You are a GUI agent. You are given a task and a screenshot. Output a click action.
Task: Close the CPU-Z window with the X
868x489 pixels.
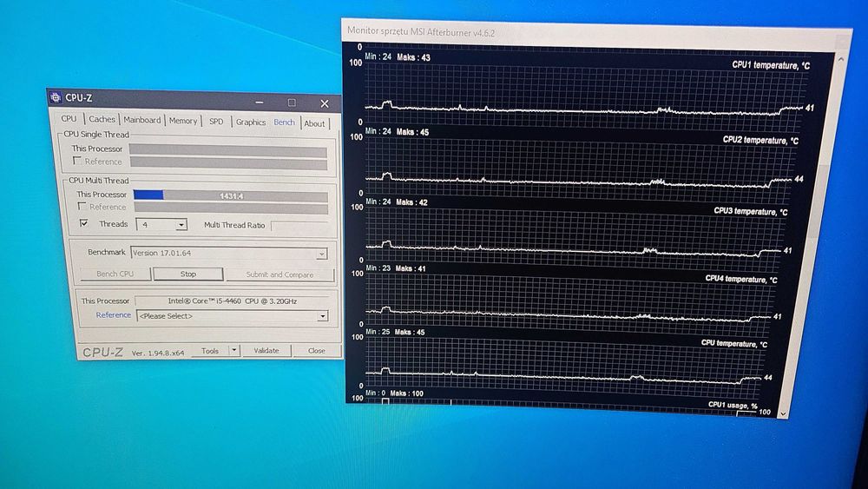tap(325, 103)
